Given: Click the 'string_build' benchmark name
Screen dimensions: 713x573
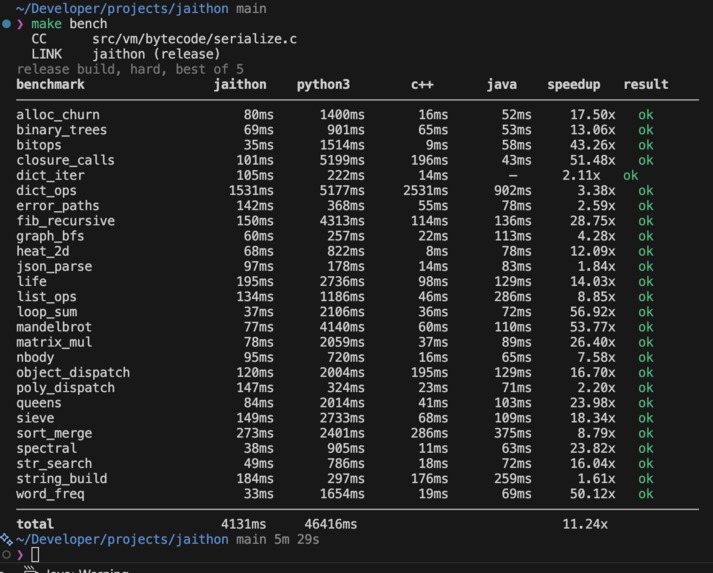Looking at the screenshot, I should (62, 478).
